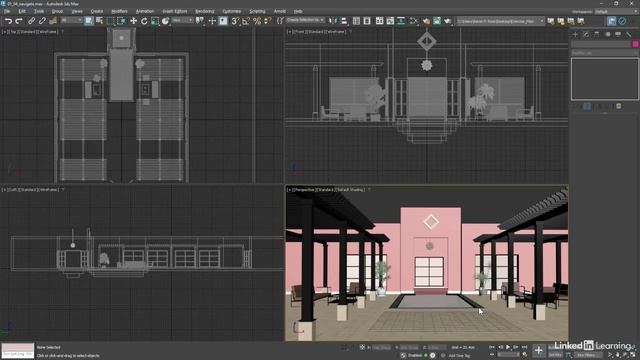Go to the start frame
The height and width of the screenshot is (360, 640).
tap(492, 347)
